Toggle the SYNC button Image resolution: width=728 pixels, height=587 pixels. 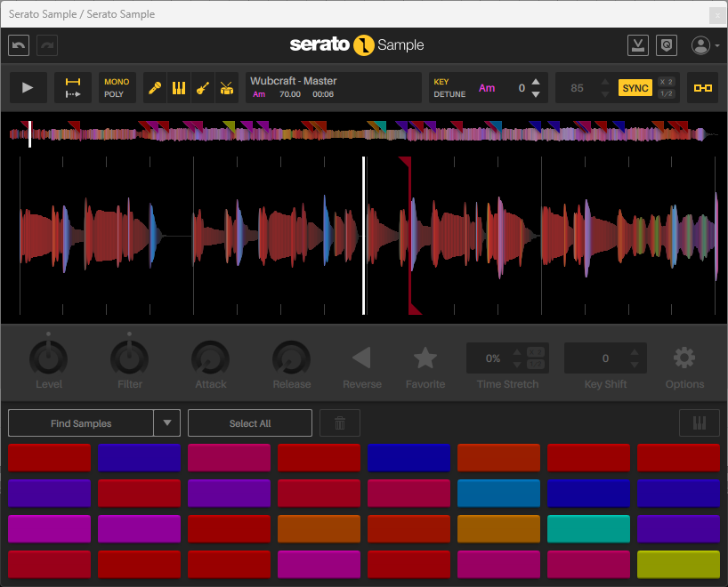(635, 88)
